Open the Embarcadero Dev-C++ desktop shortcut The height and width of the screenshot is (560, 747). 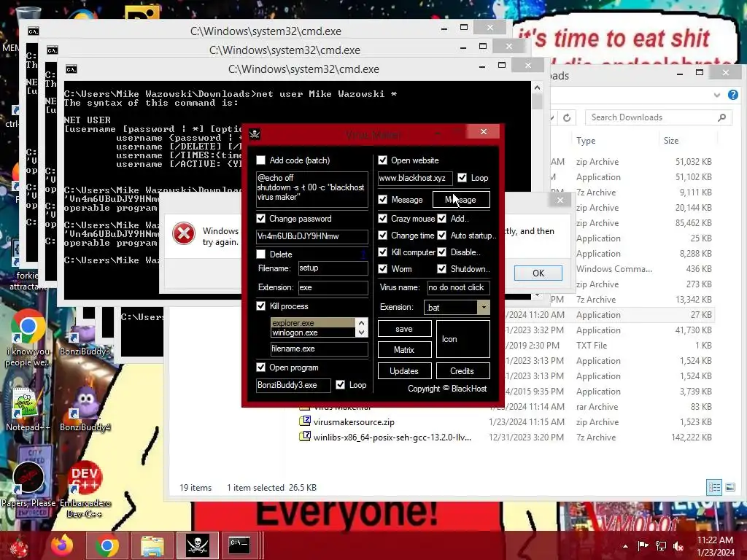coord(85,488)
